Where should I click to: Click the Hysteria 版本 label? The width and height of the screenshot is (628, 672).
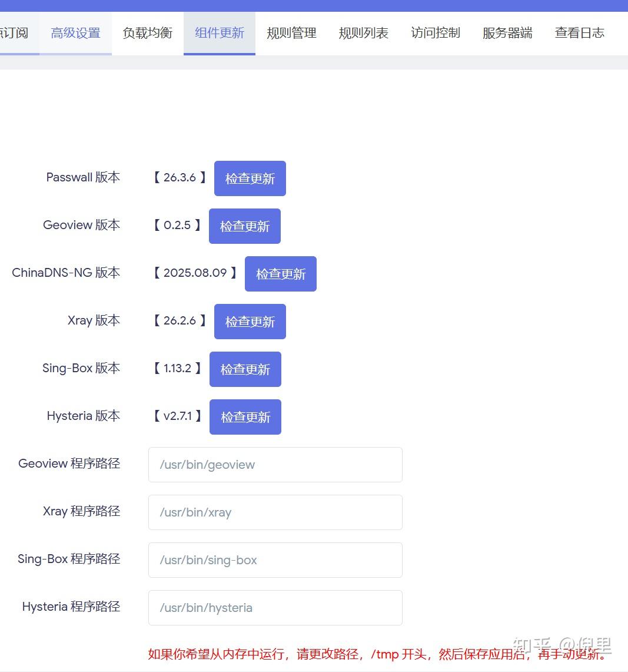coord(84,416)
